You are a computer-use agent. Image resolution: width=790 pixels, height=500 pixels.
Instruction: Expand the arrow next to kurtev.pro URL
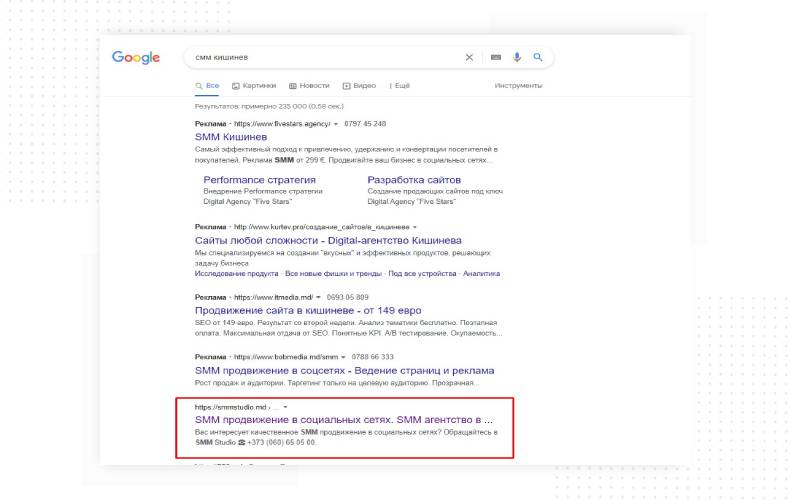(415, 227)
